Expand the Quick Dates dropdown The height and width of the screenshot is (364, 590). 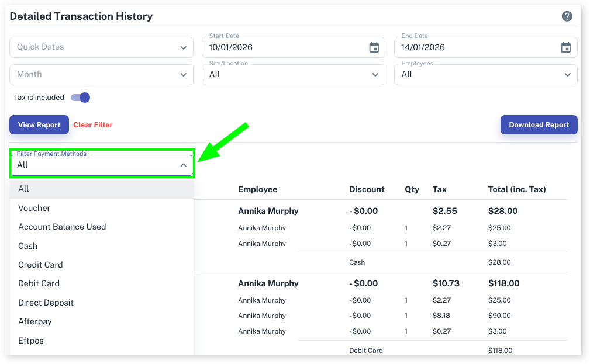coord(101,47)
